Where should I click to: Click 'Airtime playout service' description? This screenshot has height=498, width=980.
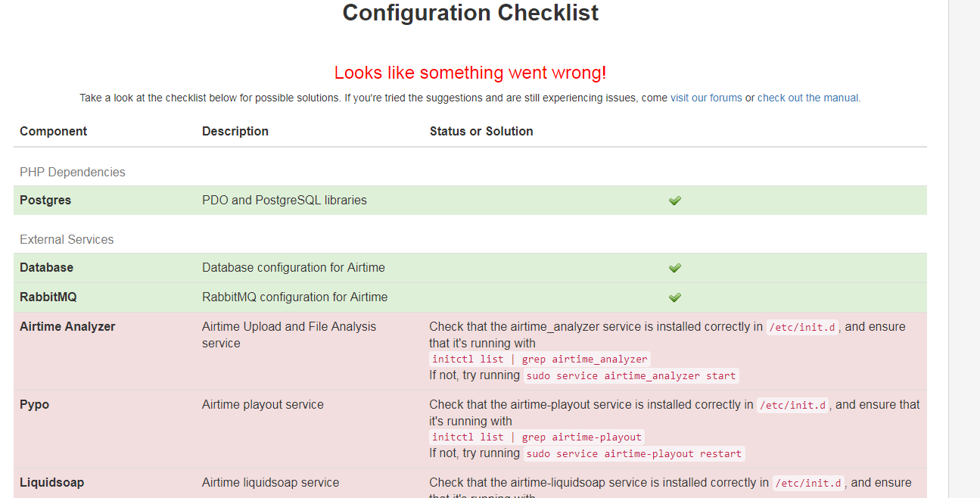point(263,405)
